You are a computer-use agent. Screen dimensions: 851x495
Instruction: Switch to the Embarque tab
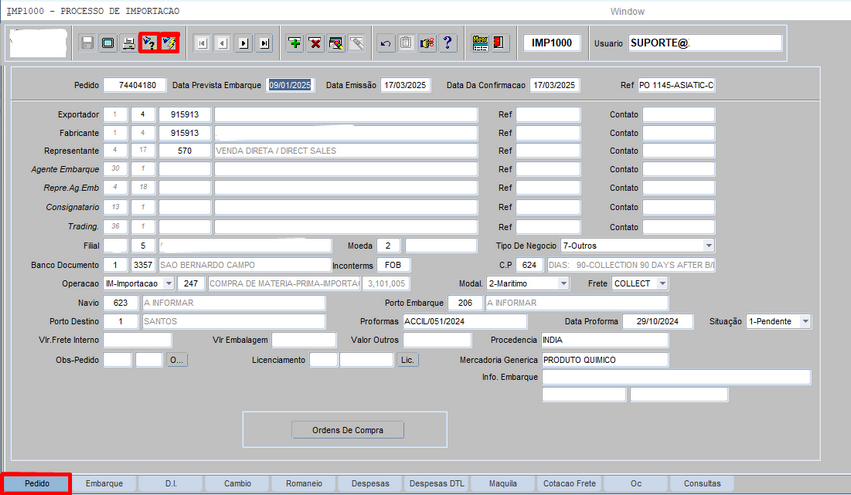point(104,483)
